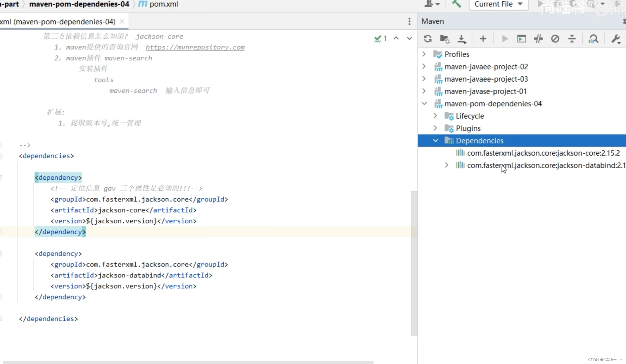Screen dimensions: 626x364
Task: Click the navigation up arrow for warnings
Action: tap(396, 38)
